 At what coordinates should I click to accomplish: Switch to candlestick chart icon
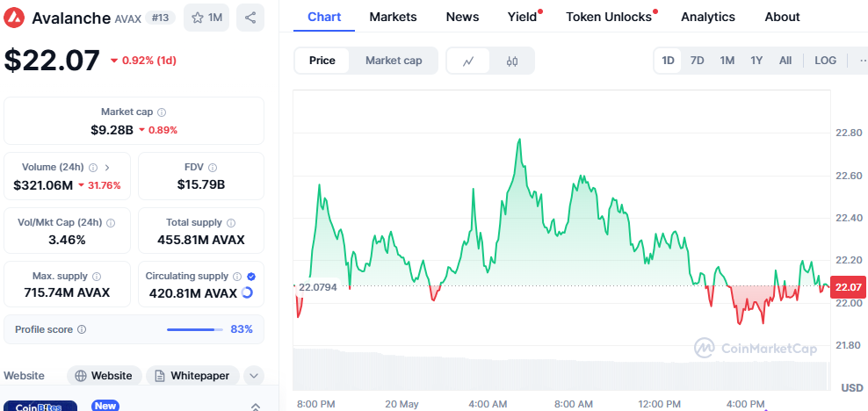click(x=512, y=61)
